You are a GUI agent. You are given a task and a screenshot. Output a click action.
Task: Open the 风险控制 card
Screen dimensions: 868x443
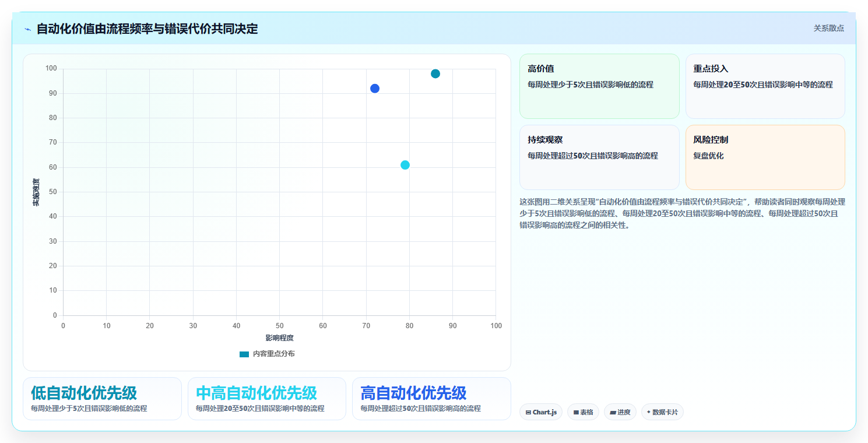[765, 157]
